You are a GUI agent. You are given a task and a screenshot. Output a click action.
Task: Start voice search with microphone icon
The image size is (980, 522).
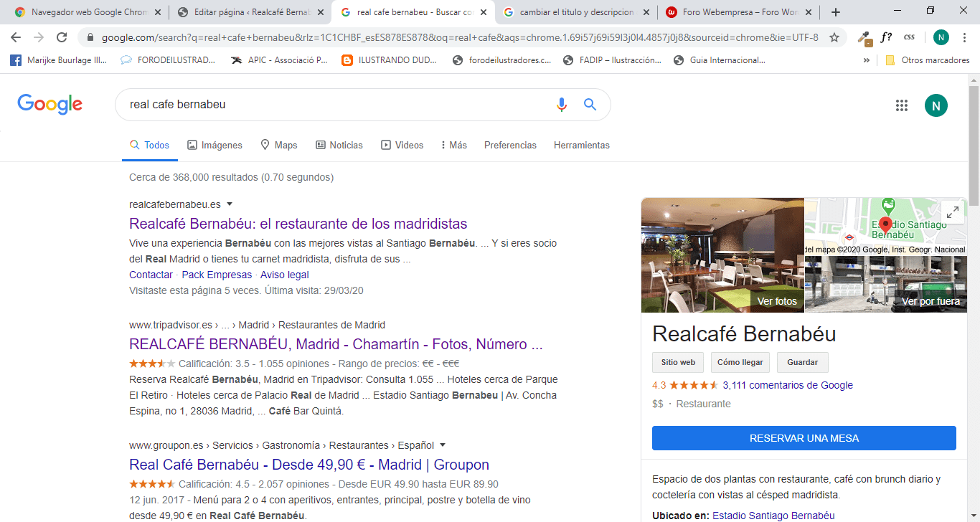562,105
